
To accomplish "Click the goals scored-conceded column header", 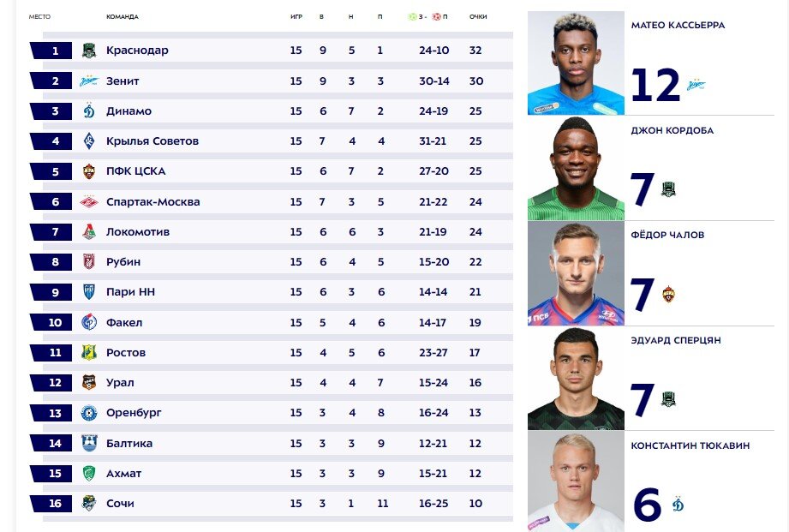I will click(427, 16).
